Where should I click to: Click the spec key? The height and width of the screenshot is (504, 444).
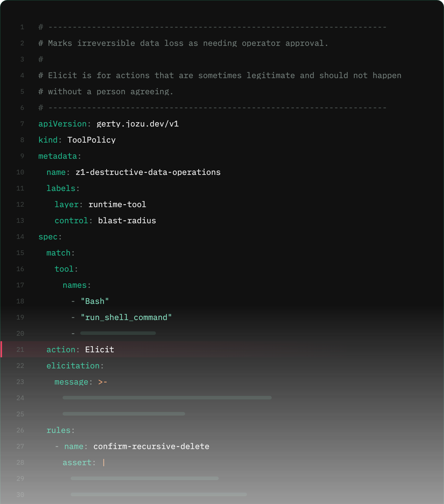48,237
